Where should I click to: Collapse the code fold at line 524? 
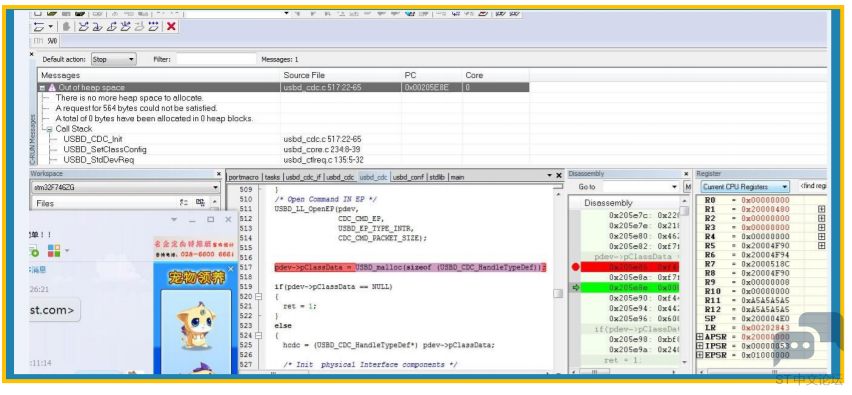pos(258,335)
